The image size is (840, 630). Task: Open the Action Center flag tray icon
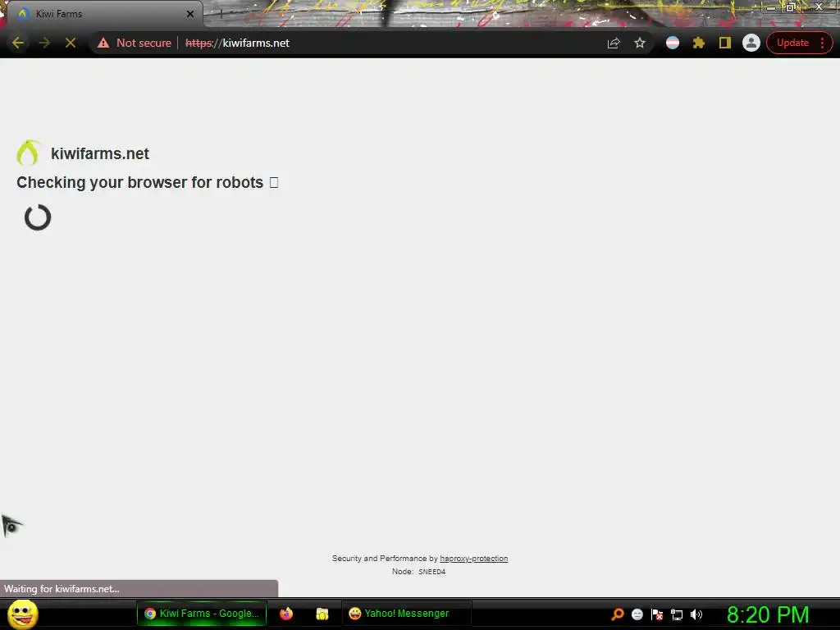657,614
